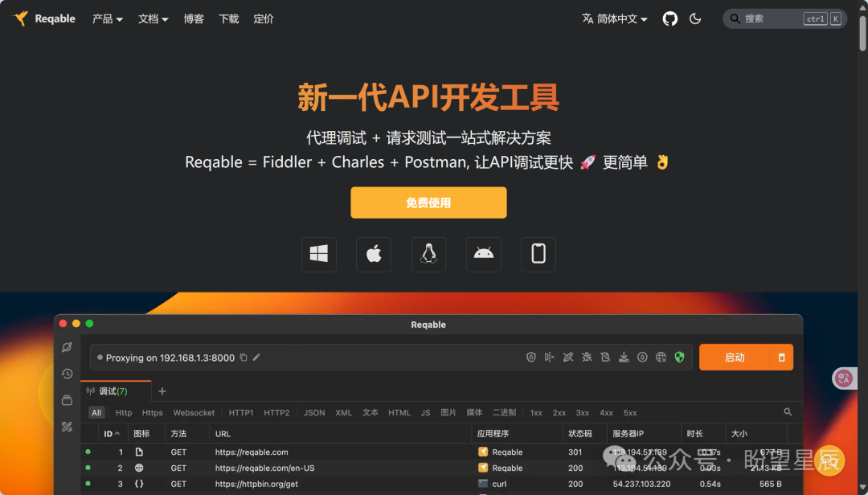This screenshot has height=495, width=868.
Task: Select the collections icon in the sidebar
Action: 68,399
